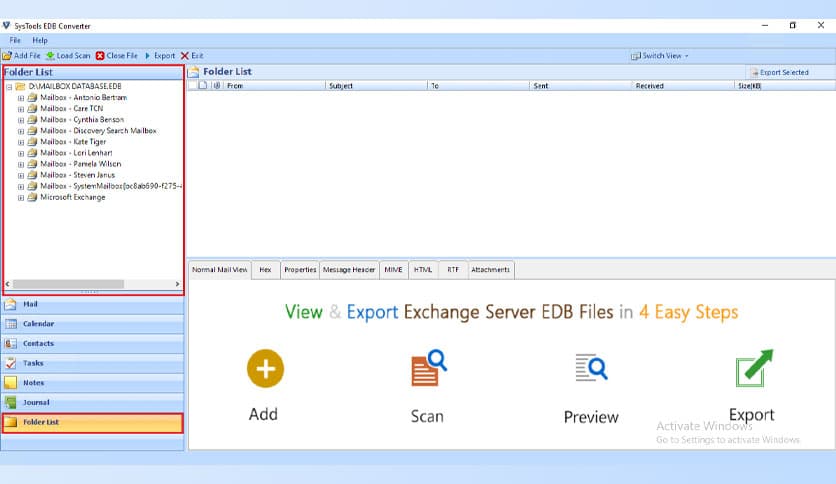
Task: Click the green Export arrow icon
Action: [x=754, y=368]
